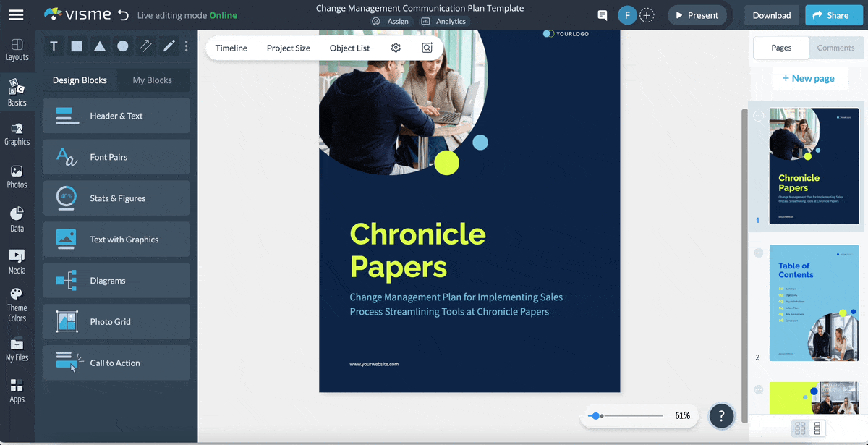868x445 pixels.
Task: Add a page with New page button
Action: 809,77
